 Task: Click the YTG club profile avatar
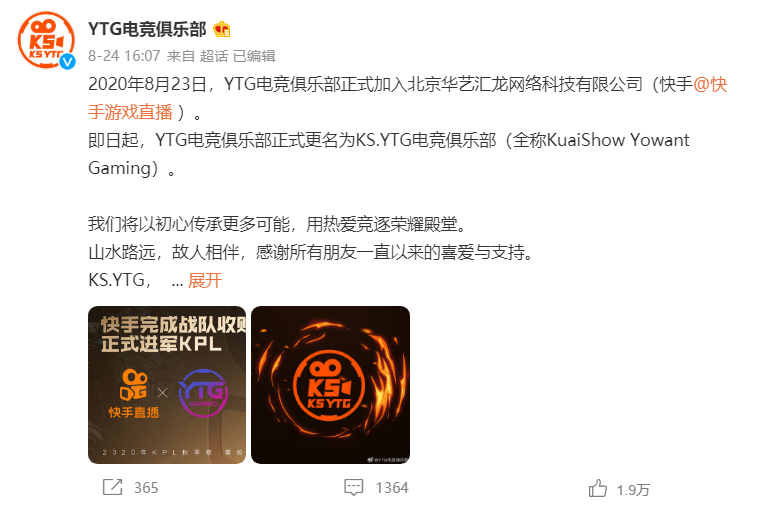pos(46,40)
